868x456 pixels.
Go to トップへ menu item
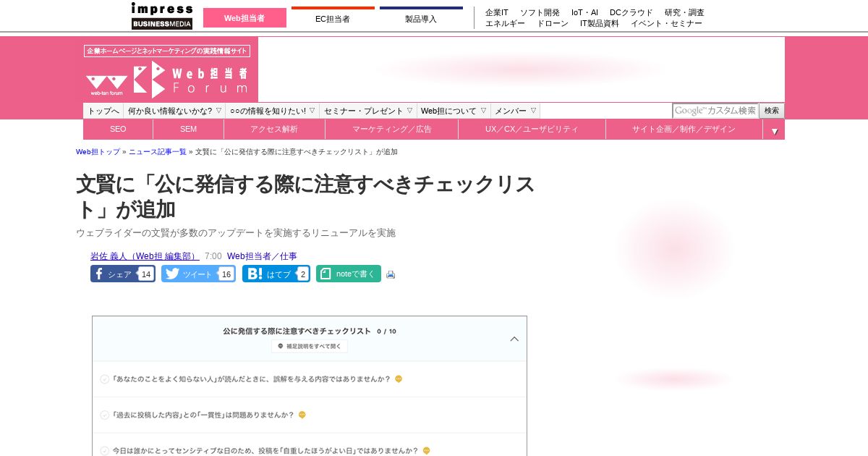point(103,111)
